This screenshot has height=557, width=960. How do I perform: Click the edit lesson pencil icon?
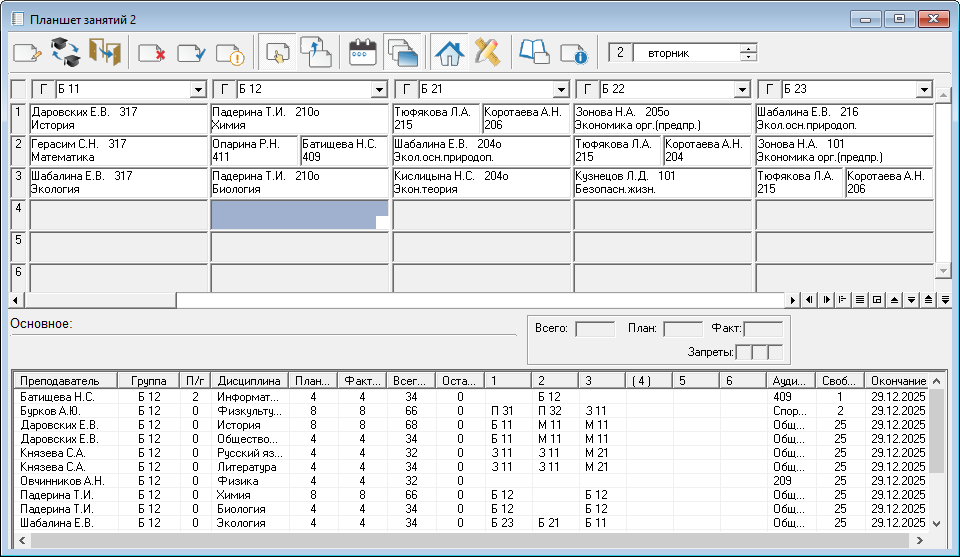point(27,53)
